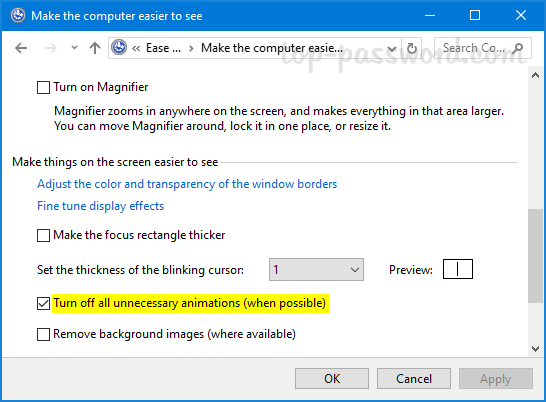Check Remove background images option
546x402 pixels.
pyautogui.click(x=43, y=334)
